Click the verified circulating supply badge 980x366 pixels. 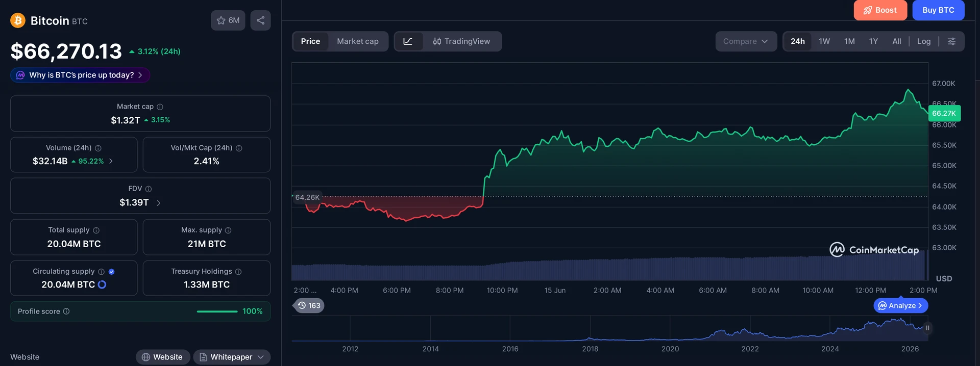click(x=111, y=272)
